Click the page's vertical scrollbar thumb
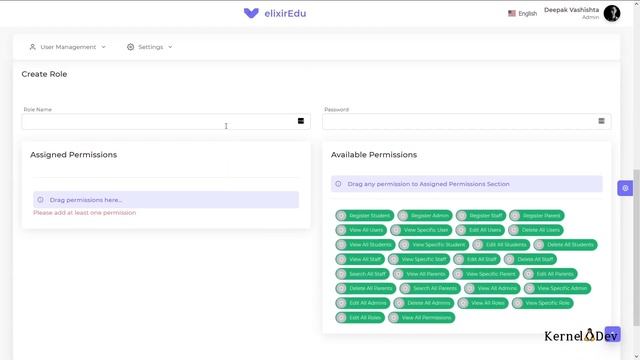 636,247
